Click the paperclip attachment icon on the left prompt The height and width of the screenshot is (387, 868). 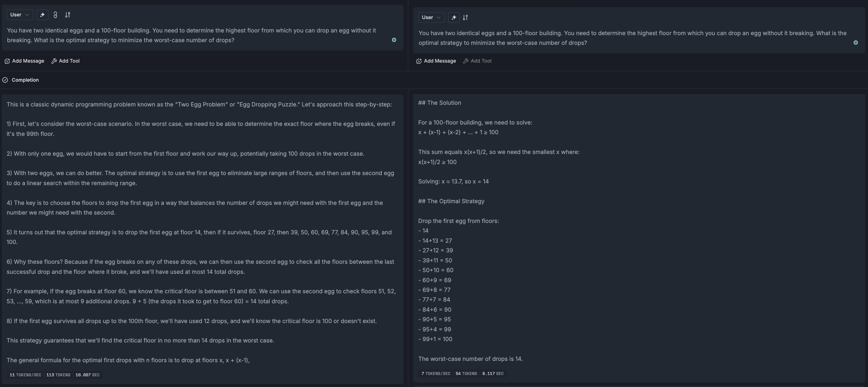[x=55, y=15]
